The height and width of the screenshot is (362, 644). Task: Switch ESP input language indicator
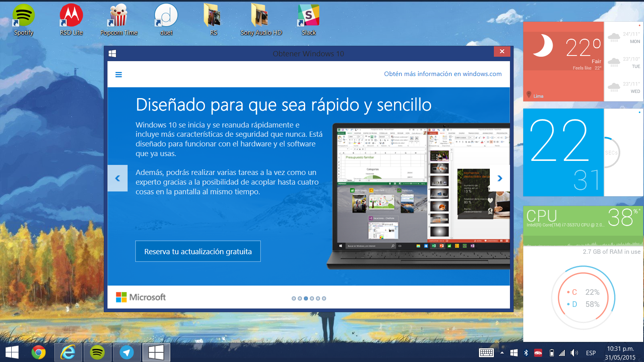coord(591,353)
